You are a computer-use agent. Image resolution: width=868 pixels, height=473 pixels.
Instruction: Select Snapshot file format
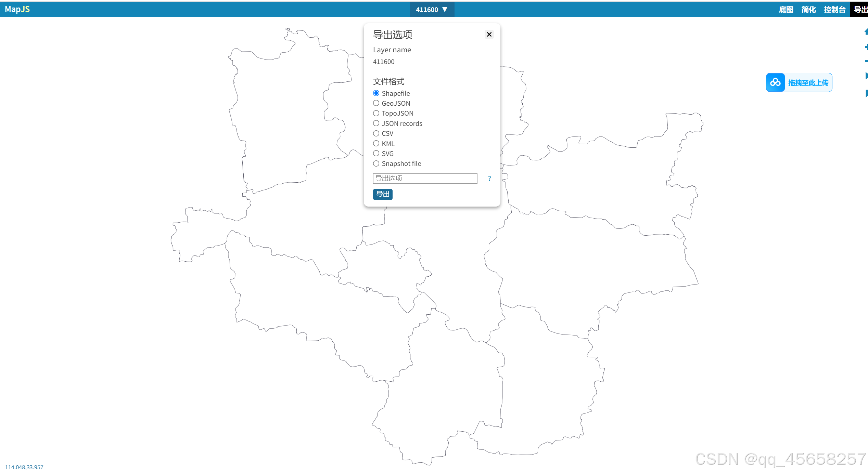376,163
